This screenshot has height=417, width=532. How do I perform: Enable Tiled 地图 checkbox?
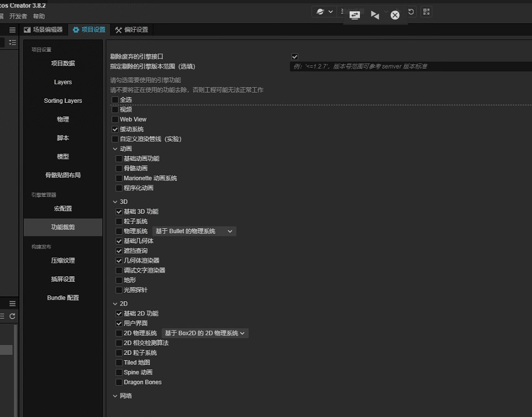coord(119,363)
